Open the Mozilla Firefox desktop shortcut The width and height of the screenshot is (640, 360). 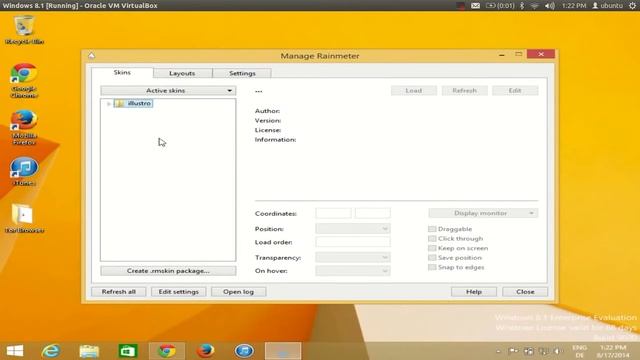pyautogui.click(x=24, y=128)
